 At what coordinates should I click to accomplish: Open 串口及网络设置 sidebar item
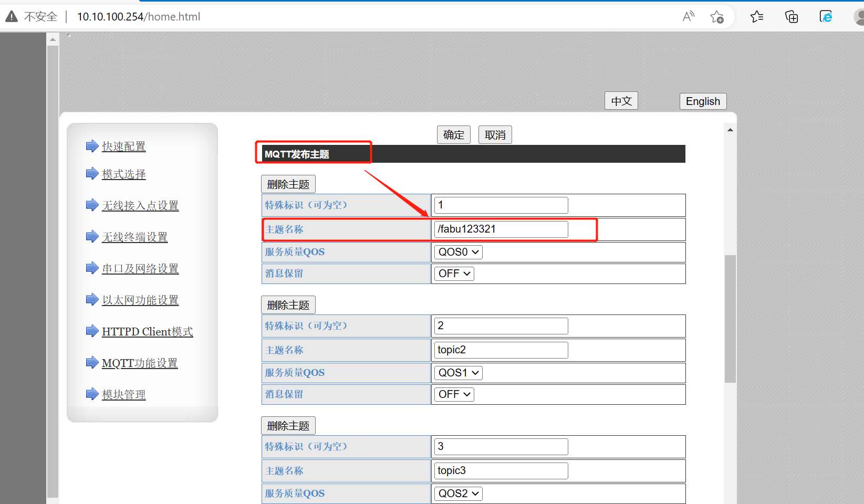pos(140,268)
